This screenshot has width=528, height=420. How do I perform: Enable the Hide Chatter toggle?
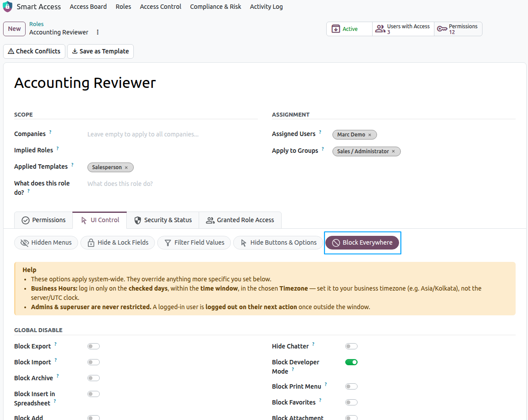tap(351, 346)
